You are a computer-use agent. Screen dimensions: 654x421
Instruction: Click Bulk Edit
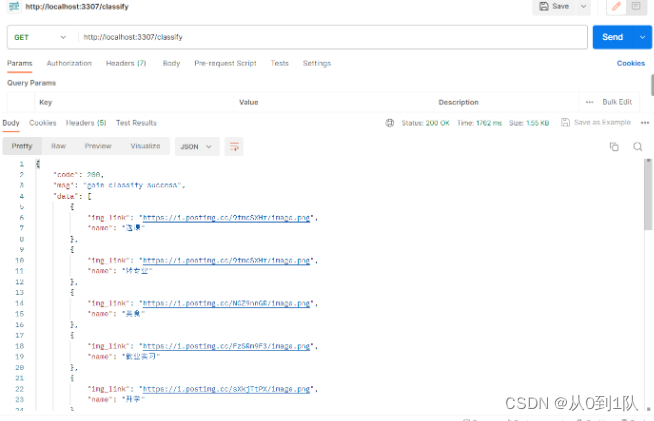point(617,102)
